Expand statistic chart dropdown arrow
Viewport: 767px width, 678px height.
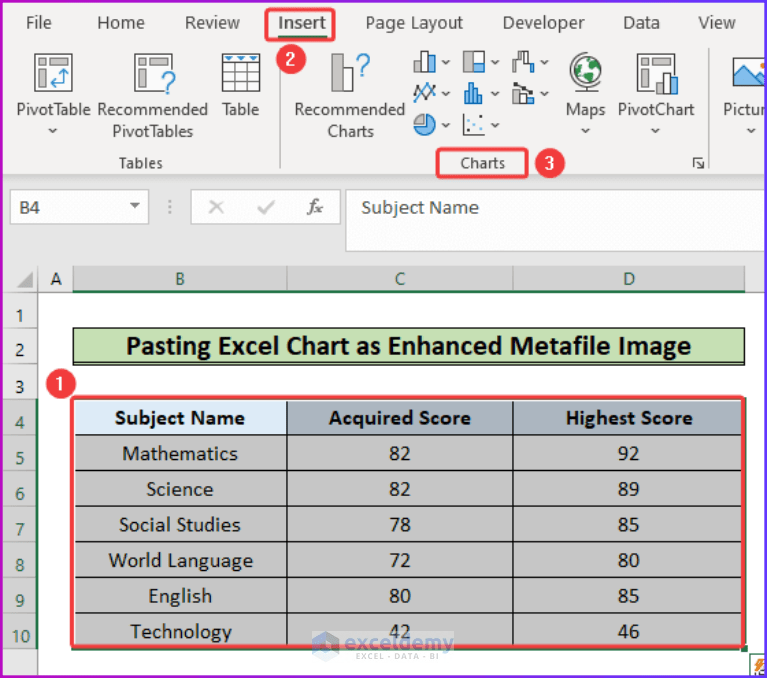click(x=495, y=93)
